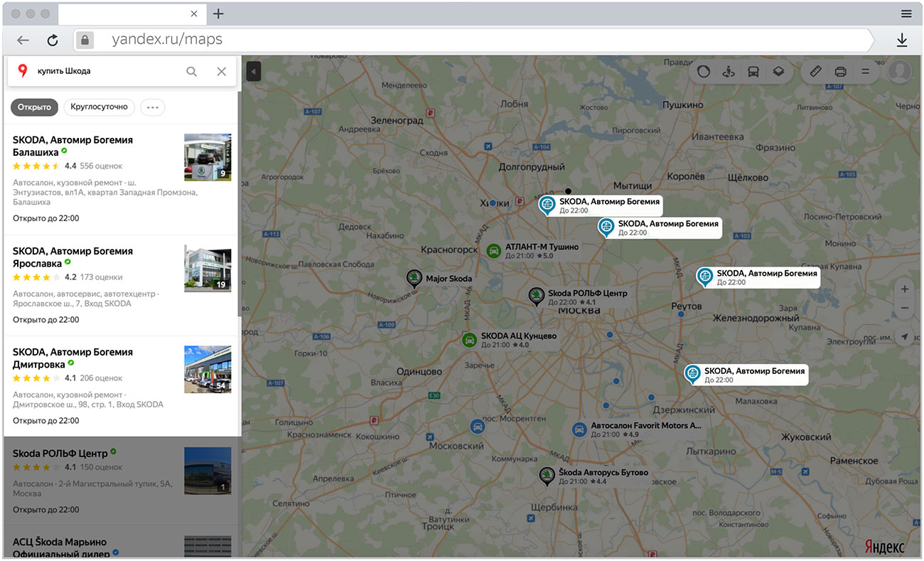Image resolution: width=924 pixels, height=561 pixels.
Task: View photos thumbnail of Ярославка dealership
Action: [x=208, y=268]
